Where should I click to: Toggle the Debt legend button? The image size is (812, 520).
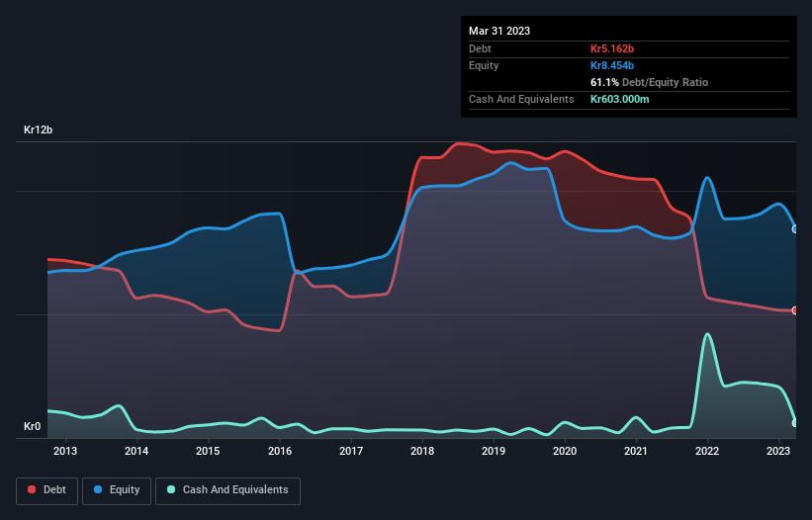click(46, 490)
